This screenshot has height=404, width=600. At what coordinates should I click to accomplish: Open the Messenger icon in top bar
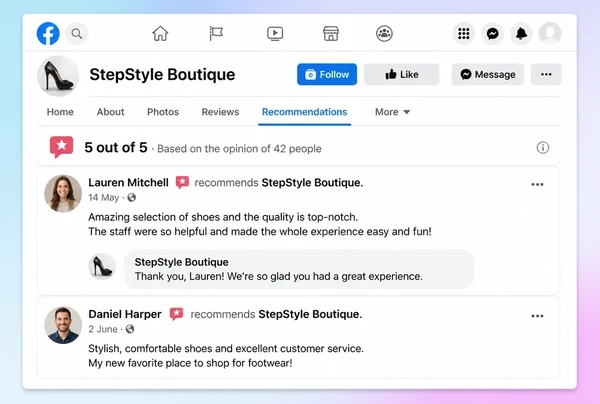click(492, 34)
